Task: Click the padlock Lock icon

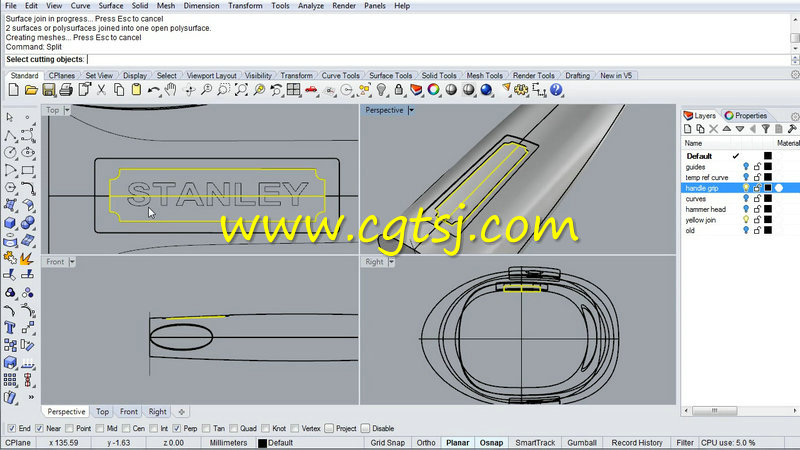Action: click(x=398, y=90)
